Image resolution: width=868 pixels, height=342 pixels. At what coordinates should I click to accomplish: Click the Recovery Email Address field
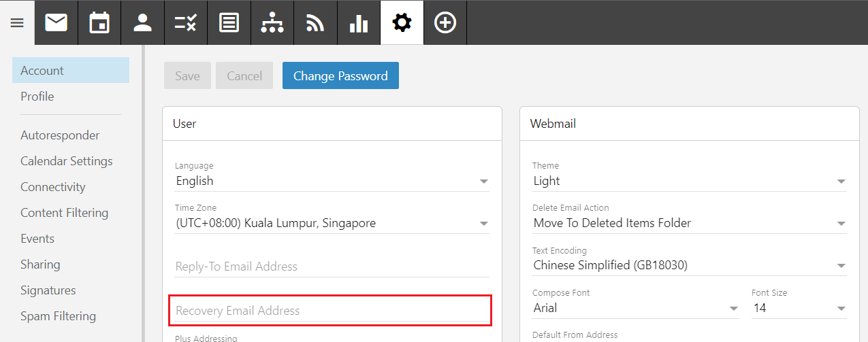[332, 311]
